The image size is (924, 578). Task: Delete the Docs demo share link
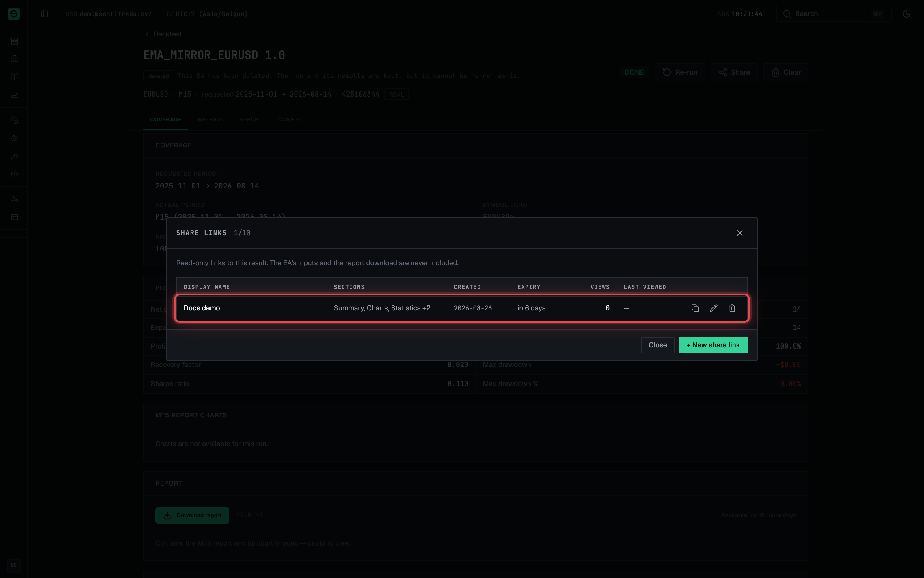(x=732, y=308)
